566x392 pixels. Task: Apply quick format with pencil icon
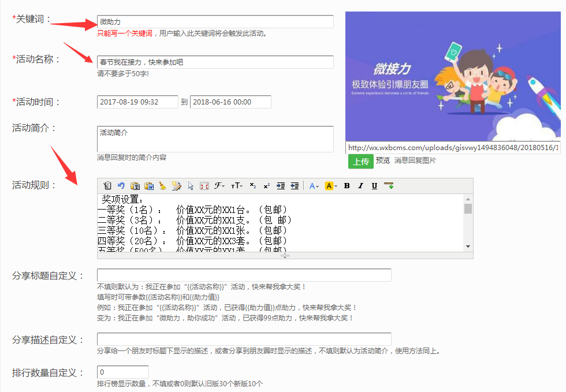pyautogui.click(x=177, y=185)
